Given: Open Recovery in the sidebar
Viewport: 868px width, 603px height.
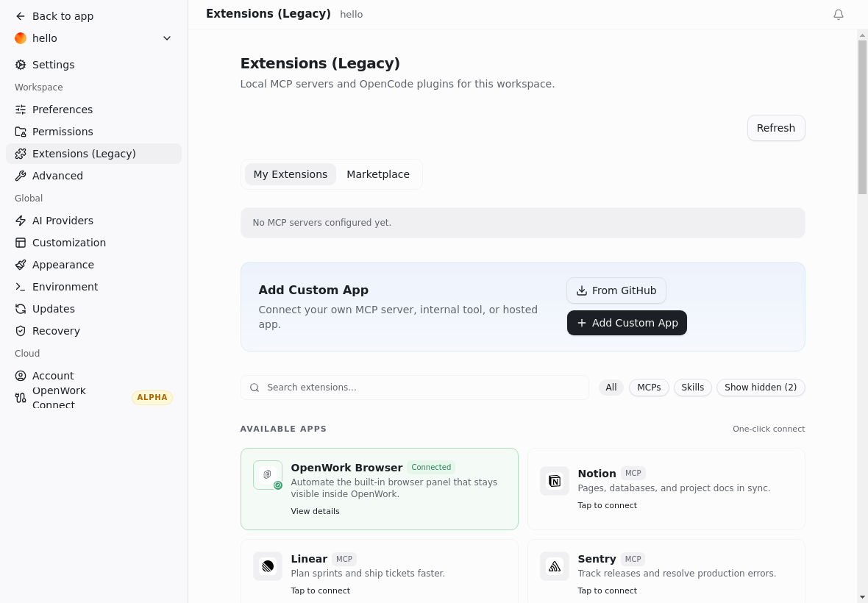Looking at the screenshot, I should coord(93,331).
